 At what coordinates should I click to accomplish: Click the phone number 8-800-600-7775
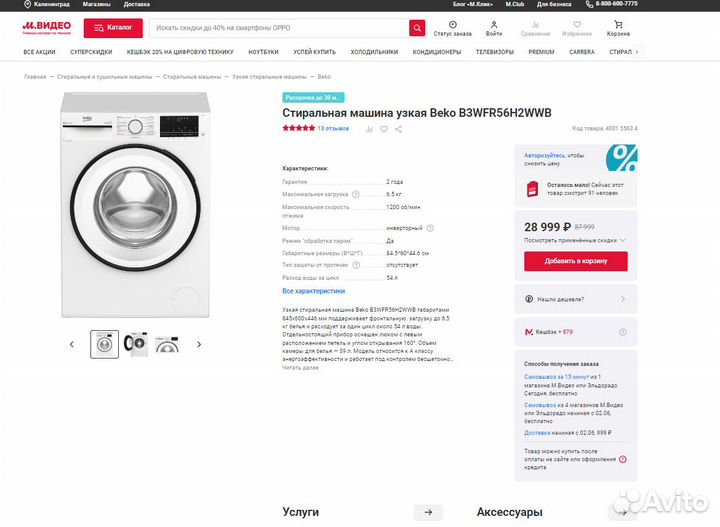tap(616, 4)
